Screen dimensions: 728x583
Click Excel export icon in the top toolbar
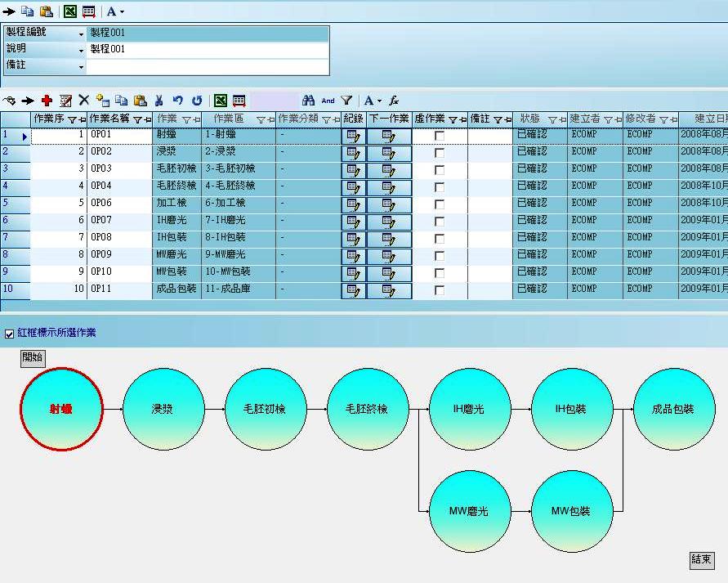click(70, 12)
